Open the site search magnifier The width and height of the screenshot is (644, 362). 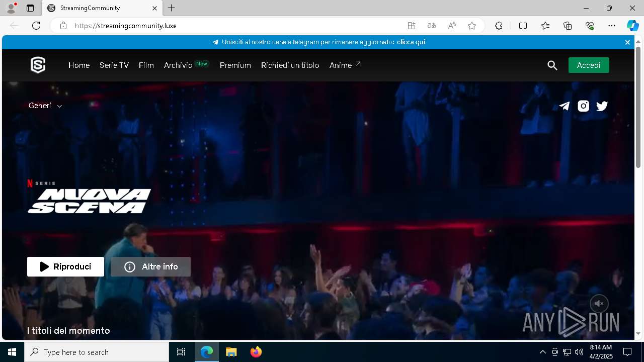[x=552, y=65]
